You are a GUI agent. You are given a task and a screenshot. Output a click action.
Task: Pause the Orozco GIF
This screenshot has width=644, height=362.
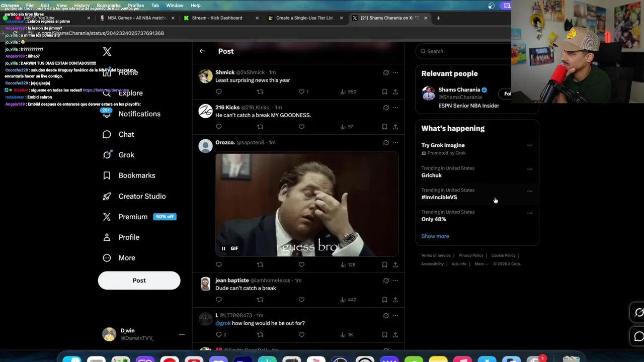(223, 248)
